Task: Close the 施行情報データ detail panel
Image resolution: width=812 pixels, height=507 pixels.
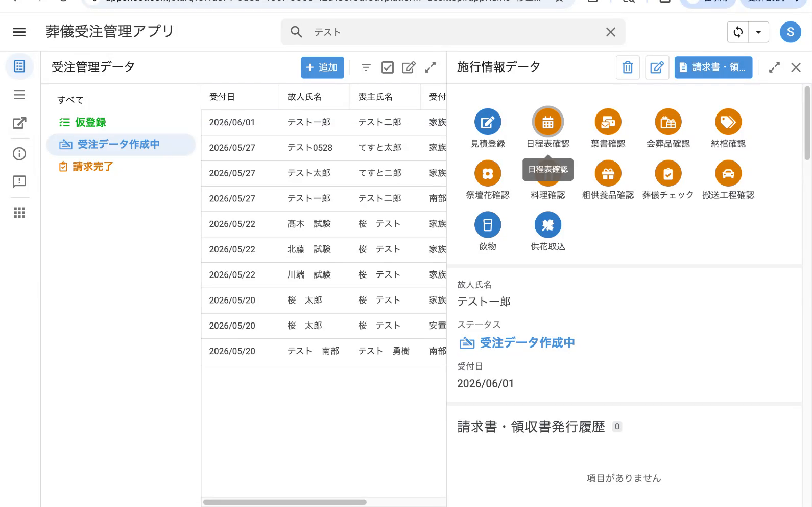Action: pyautogui.click(x=796, y=67)
